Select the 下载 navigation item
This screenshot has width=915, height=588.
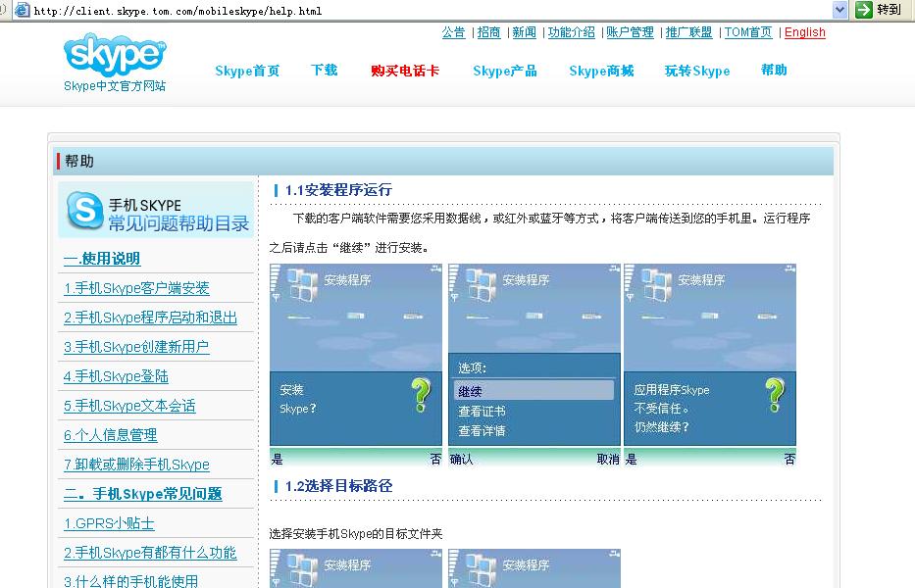[325, 70]
